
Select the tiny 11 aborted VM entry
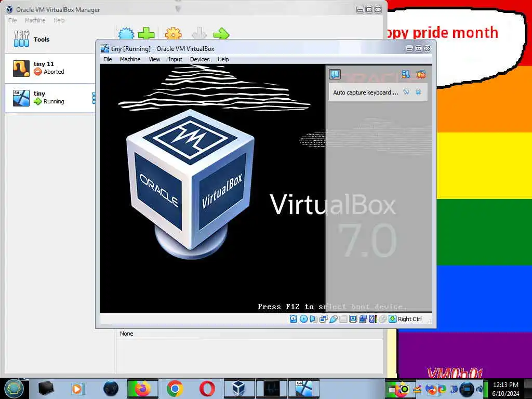click(50, 68)
